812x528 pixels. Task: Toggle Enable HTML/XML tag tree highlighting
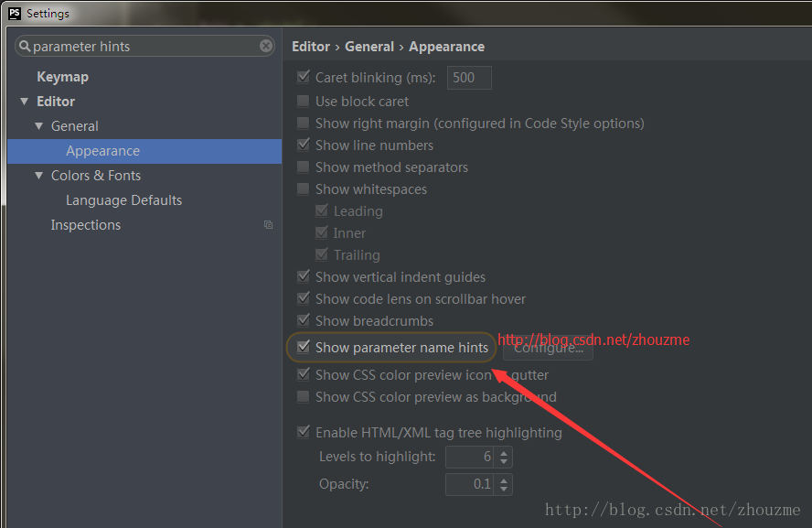[304, 432]
